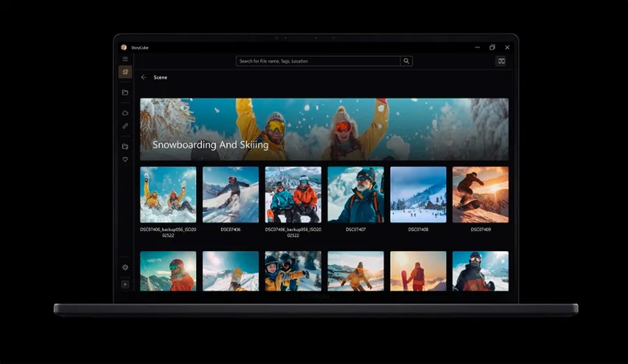Click the plus button at the sidebar bottom
The width and height of the screenshot is (628, 364).
click(125, 284)
